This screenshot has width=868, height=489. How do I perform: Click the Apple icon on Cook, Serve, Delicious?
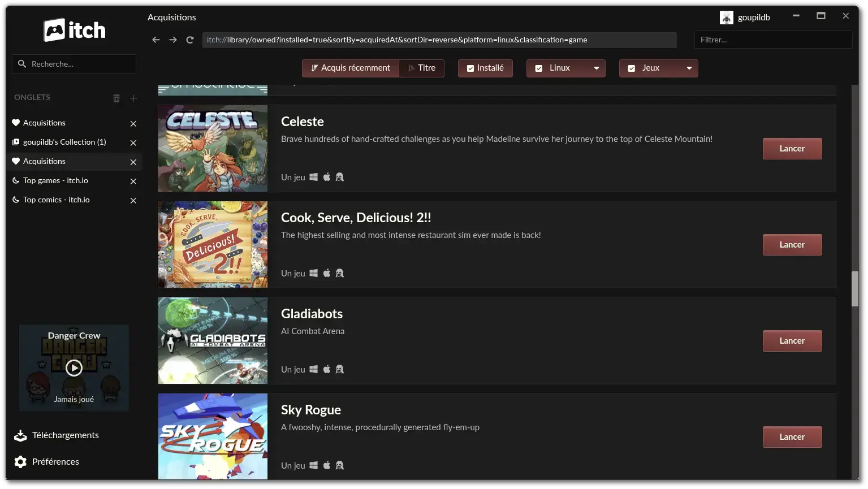(x=327, y=273)
